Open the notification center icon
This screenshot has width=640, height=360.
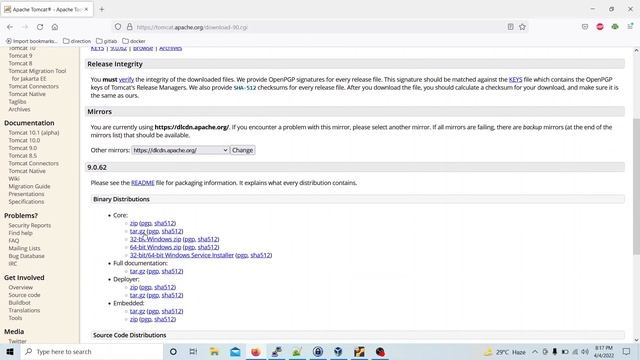(x=627, y=351)
